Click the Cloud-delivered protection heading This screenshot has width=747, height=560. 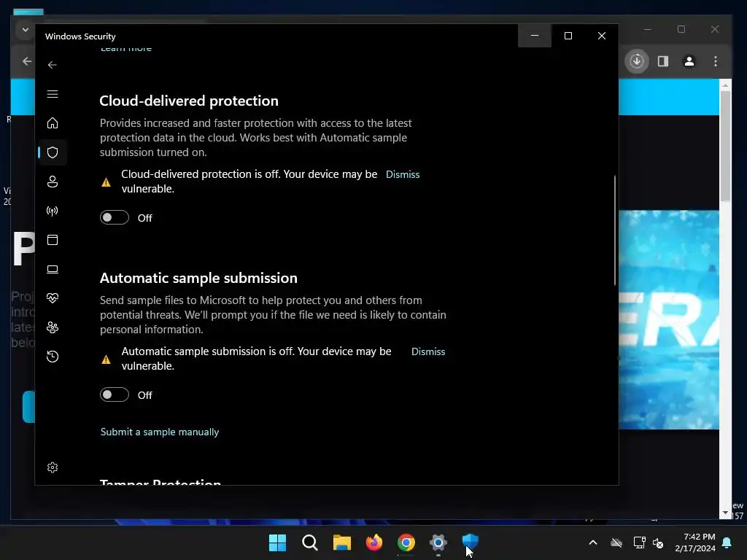pyautogui.click(x=189, y=101)
